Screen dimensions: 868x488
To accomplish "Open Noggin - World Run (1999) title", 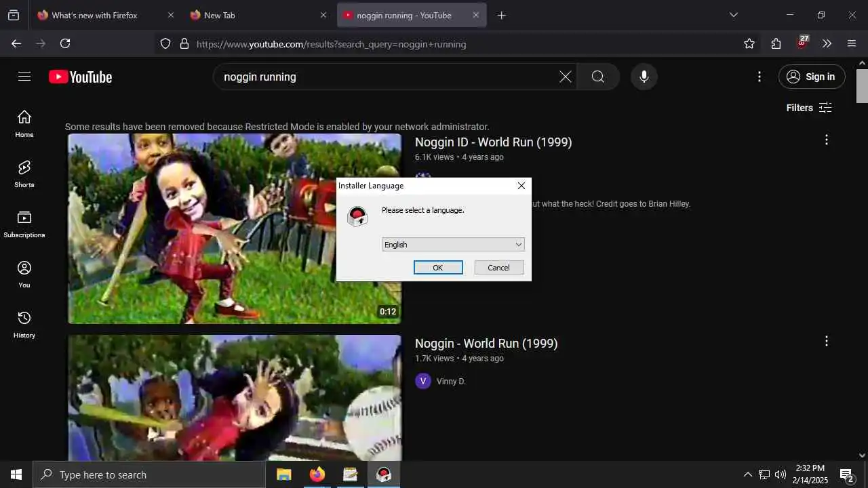I will click(486, 344).
